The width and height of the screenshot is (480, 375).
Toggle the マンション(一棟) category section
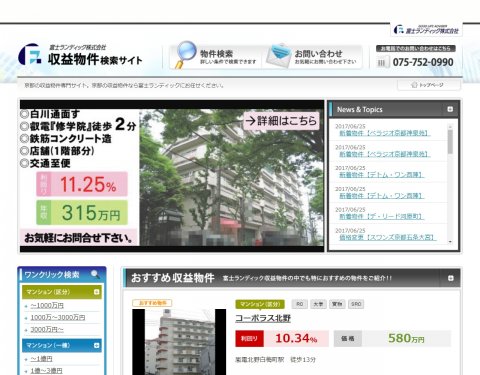(96, 345)
